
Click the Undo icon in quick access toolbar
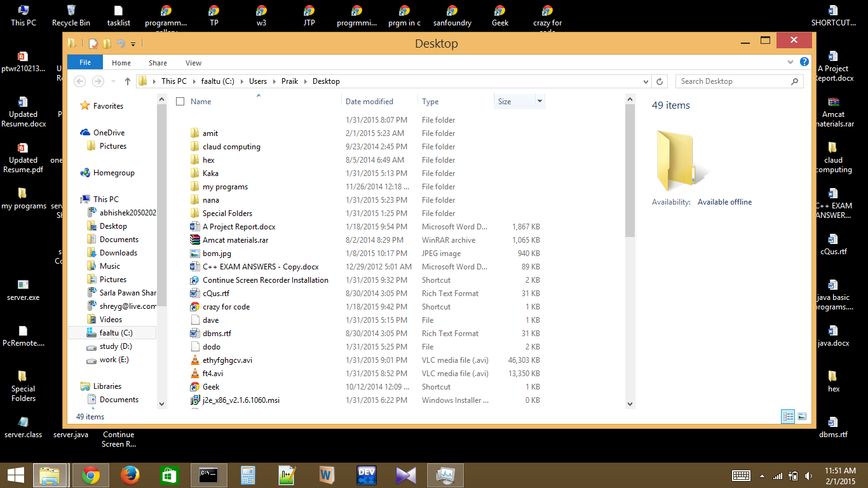click(121, 44)
